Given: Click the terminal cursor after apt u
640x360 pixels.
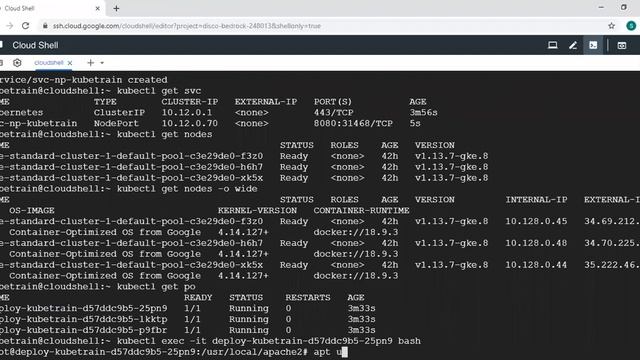Looking at the screenshot, I should click(345, 352).
